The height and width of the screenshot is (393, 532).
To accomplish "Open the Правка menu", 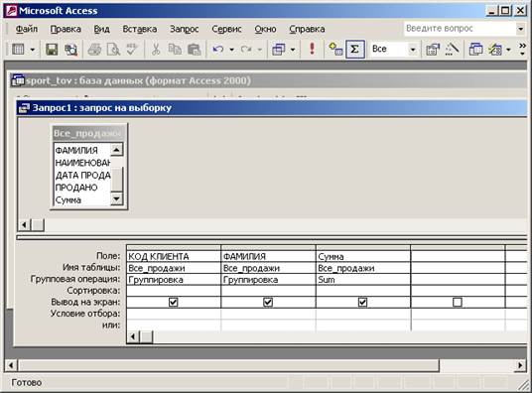I will pos(66,29).
